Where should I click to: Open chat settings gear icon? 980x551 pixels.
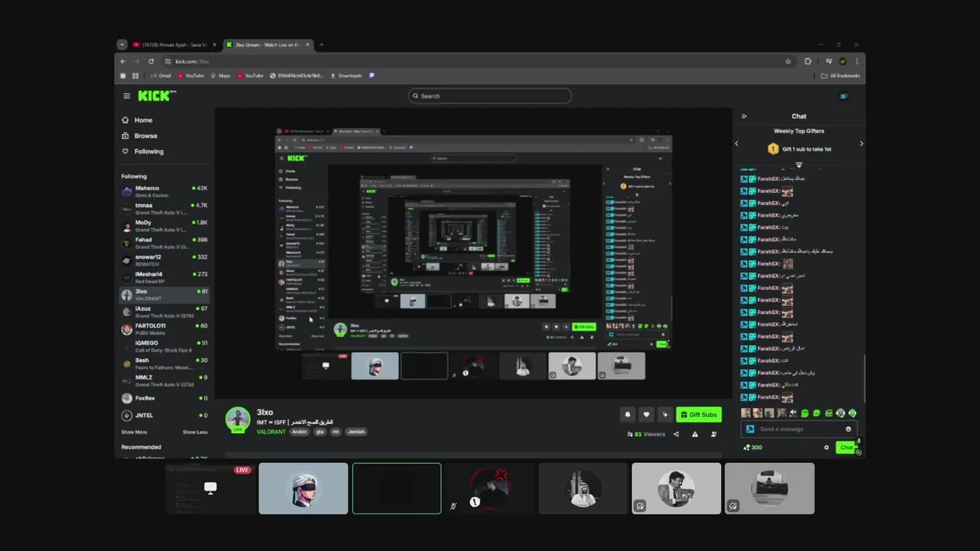pos(826,447)
